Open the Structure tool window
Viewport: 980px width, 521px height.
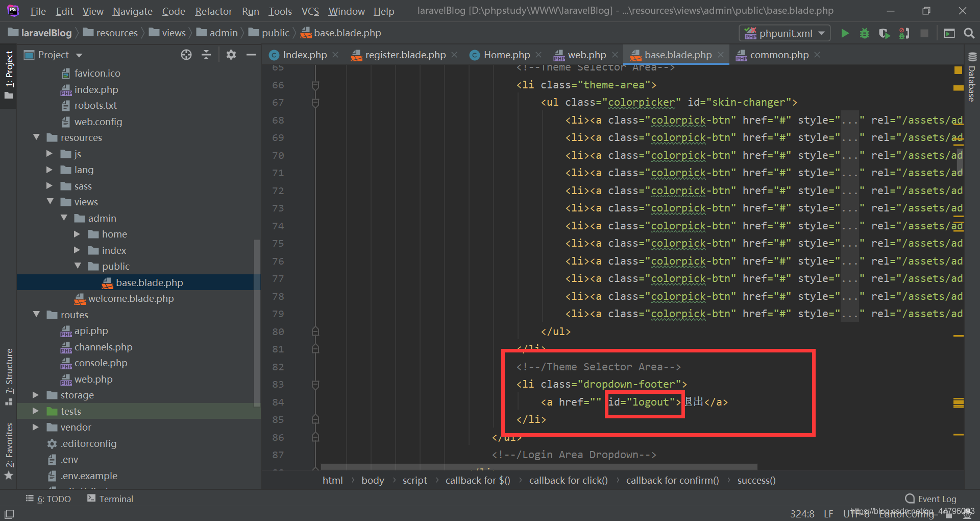click(9, 376)
